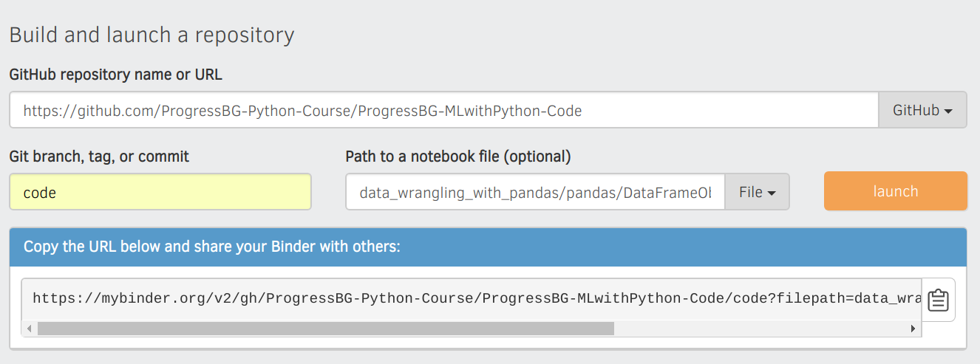Click the branch field containing "code"
Image resolution: width=980 pixels, height=364 pixels.
click(160, 192)
